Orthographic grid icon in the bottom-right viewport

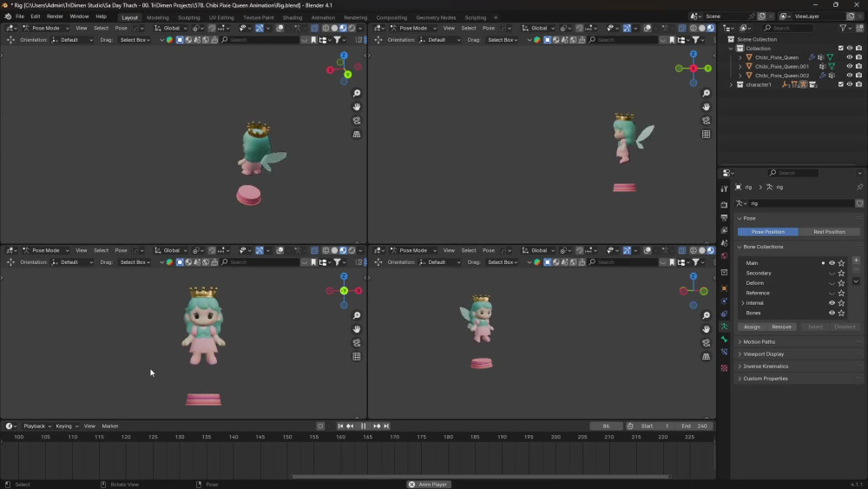tap(706, 357)
